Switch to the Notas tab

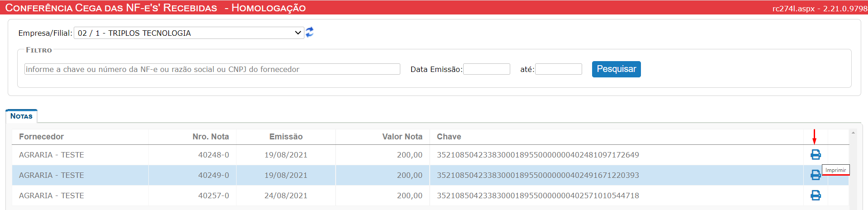21,116
